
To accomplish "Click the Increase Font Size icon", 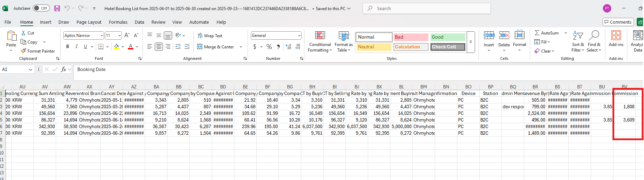I will [127, 36].
